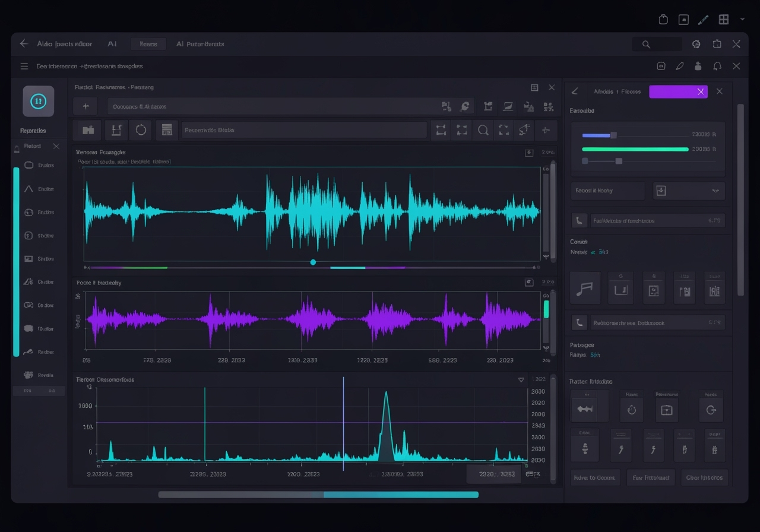Image resolution: width=760 pixels, height=532 pixels.
Task: Click the waveform tile in the lower right panel
Action: click(x=585, y=409)
